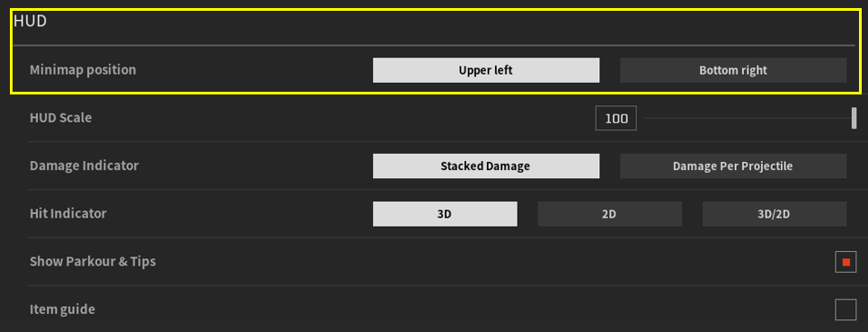Select Stacked Damage indicator option
The image size is (868, 332).
(486, 166)
